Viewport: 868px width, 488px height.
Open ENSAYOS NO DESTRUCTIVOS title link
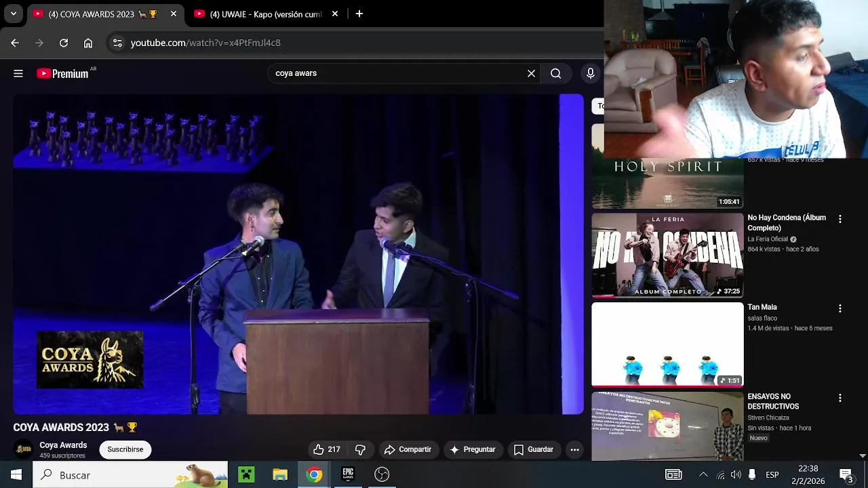tap(773, 401)
